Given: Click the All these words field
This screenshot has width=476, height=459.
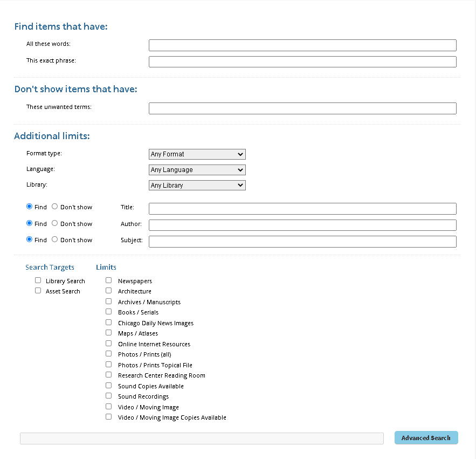Looking at the screenshot, I should 302,45.
